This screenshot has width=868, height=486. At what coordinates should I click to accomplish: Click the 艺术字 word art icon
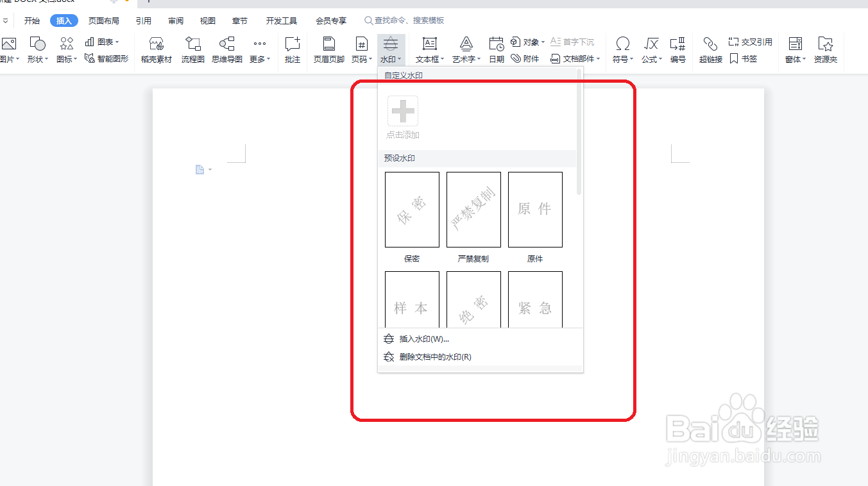click(466, 44)
